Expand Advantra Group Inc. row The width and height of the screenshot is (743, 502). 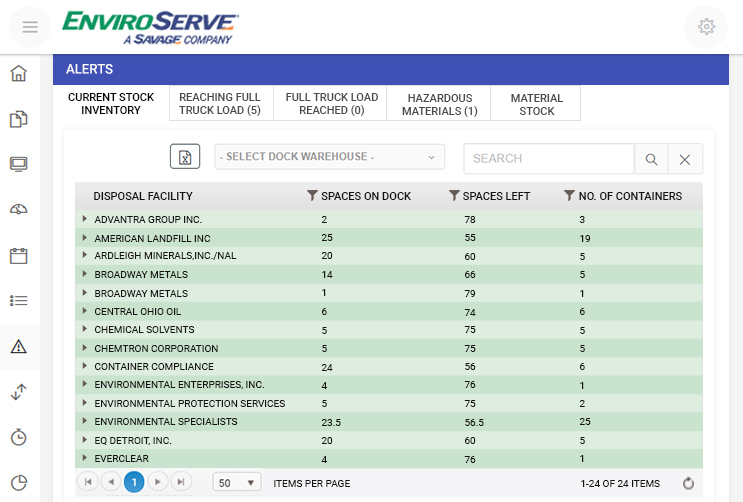(x=84, y=219)
